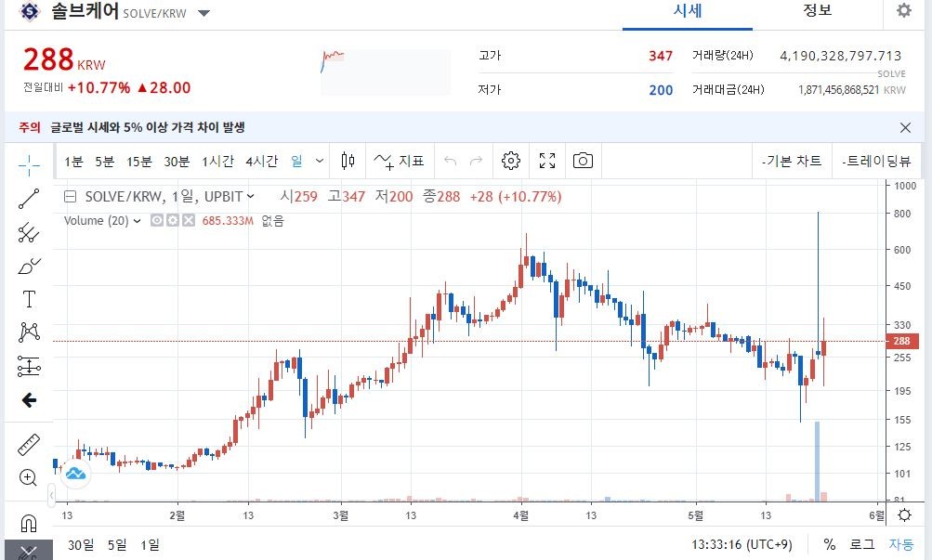Select the ruler measure tool
Screen dimensions: 932x560
point(29,444)
